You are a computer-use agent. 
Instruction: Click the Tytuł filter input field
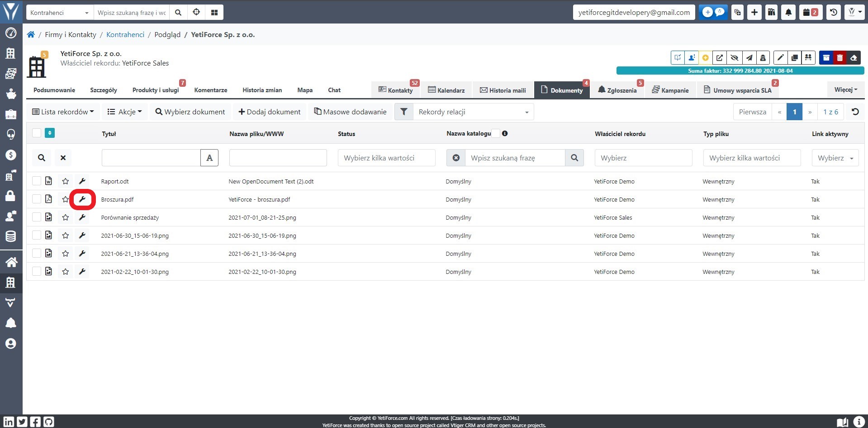pos(151,158)
